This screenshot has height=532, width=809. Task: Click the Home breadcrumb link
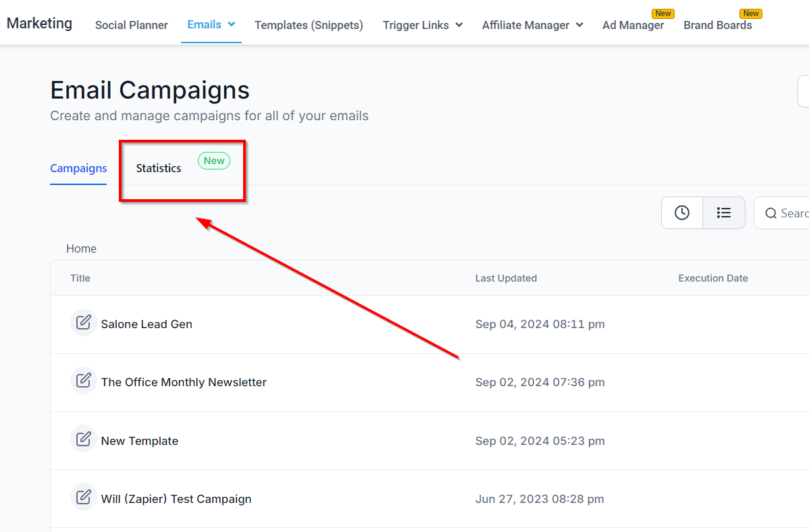pos(81,248)
